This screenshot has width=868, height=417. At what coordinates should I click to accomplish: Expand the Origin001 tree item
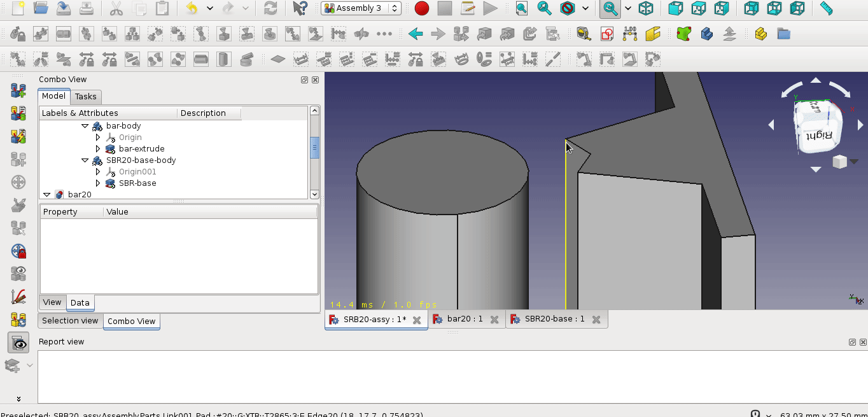(97, 171)
